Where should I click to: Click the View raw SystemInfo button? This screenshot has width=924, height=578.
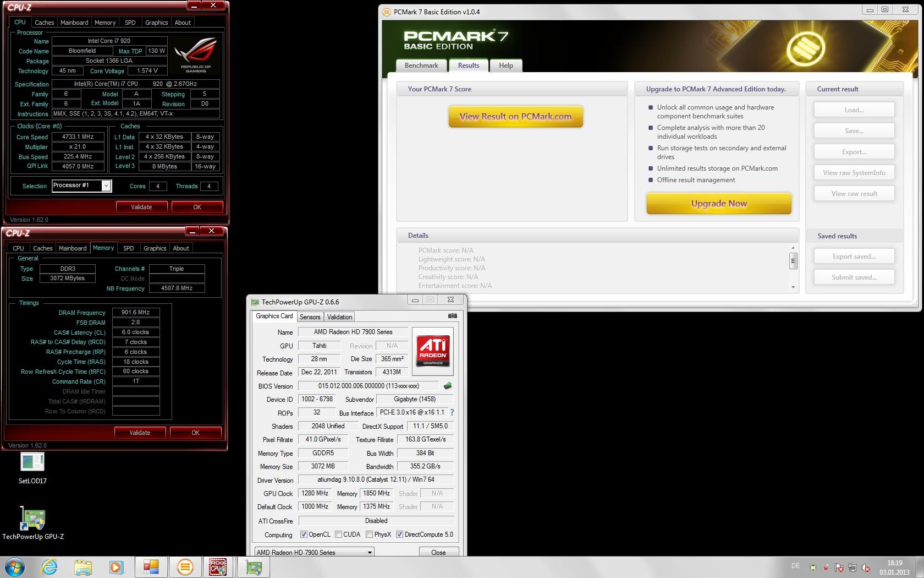(x=854, y=173)
